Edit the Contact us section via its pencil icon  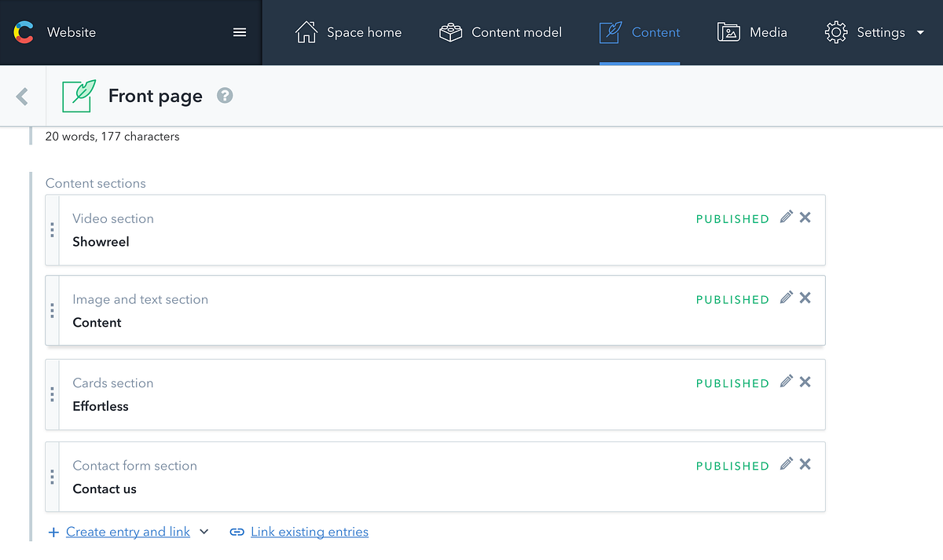786,463
